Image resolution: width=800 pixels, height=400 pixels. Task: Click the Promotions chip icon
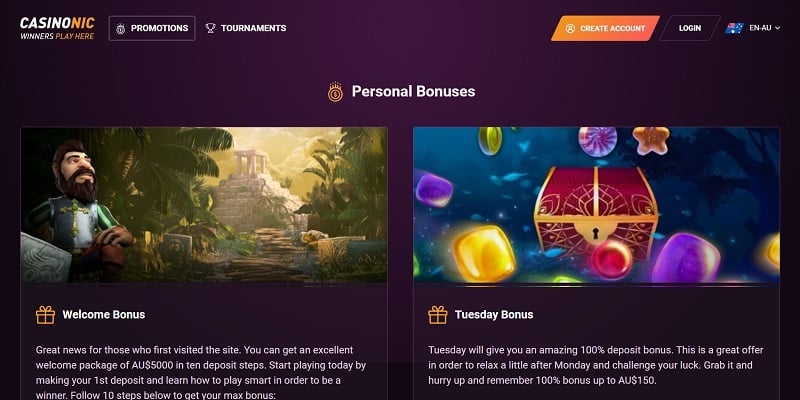click(x=121, y=28)
